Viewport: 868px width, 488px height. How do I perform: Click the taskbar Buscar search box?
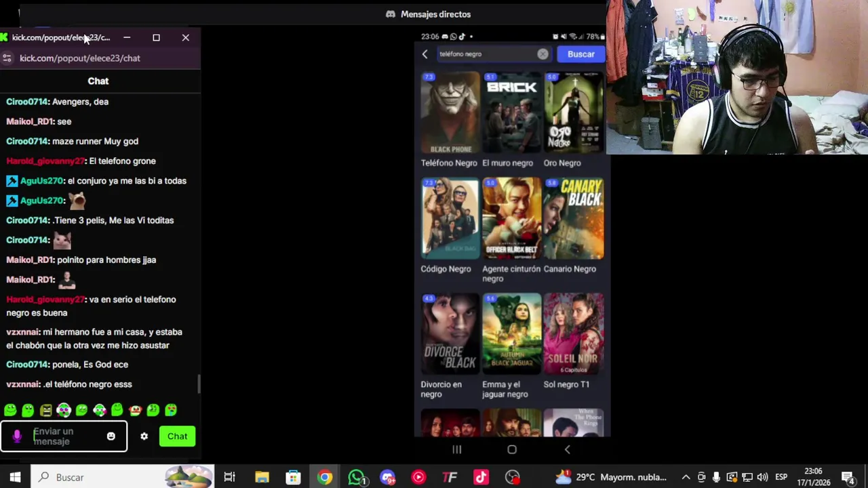point(123,477)
